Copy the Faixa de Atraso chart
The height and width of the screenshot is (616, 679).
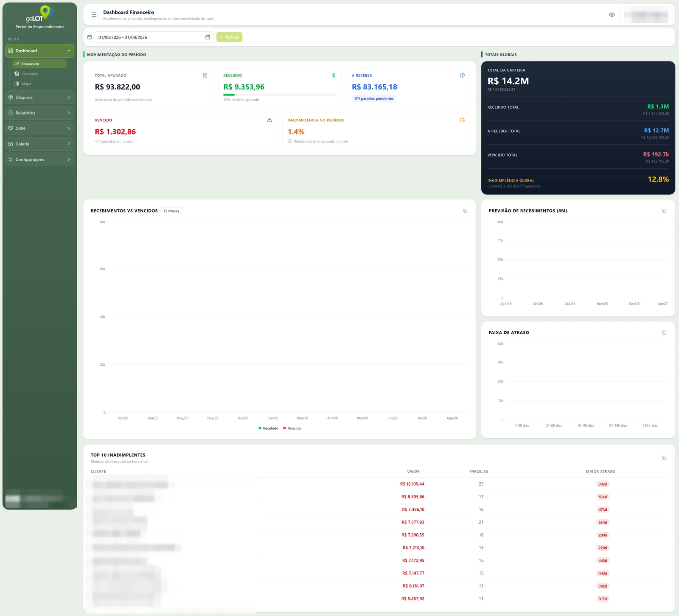click(x=664, y=333)
